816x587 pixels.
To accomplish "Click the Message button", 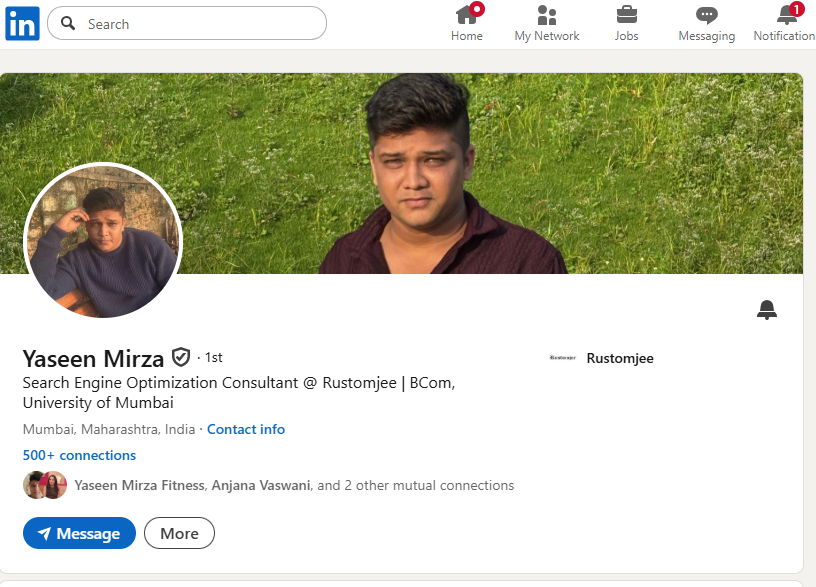I will point(79,533).
